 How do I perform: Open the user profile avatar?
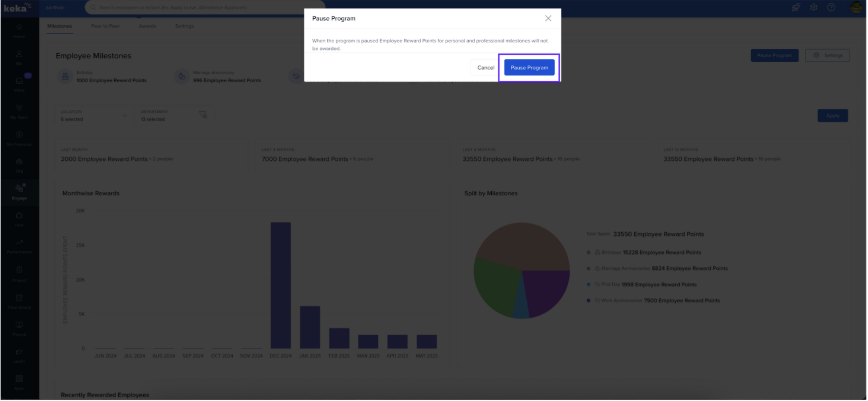(x=855, y=8)
